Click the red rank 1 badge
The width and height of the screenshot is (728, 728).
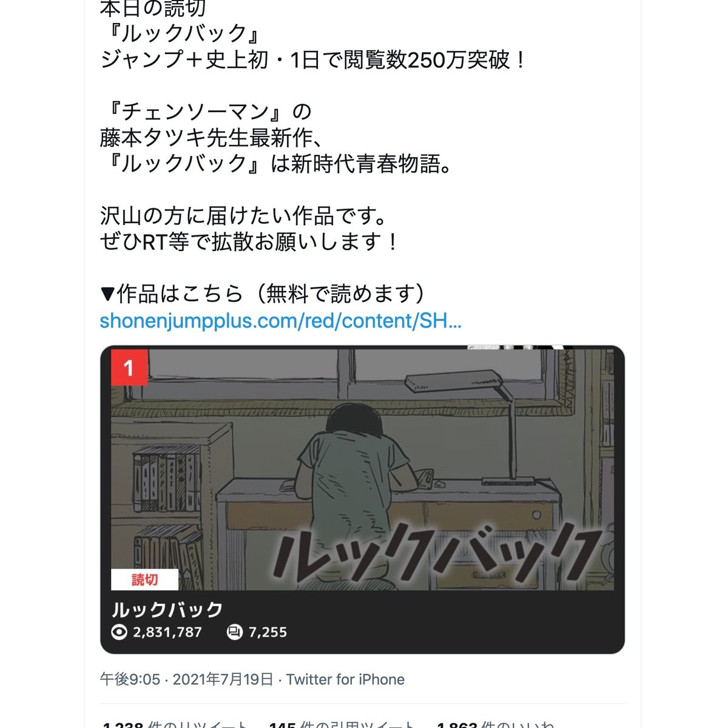click(x=128, y=368)
